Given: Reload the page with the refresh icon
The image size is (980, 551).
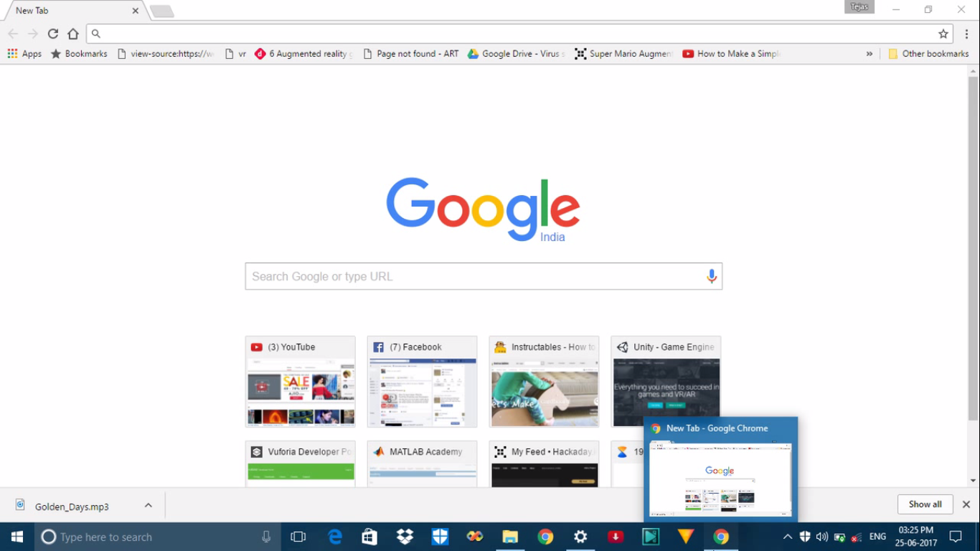Looking at the screenshot, I should click(x=52, y=34).
